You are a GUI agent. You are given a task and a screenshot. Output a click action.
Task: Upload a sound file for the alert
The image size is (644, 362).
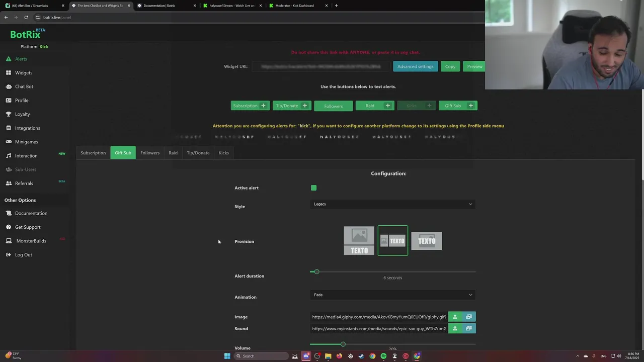[455, 328]
